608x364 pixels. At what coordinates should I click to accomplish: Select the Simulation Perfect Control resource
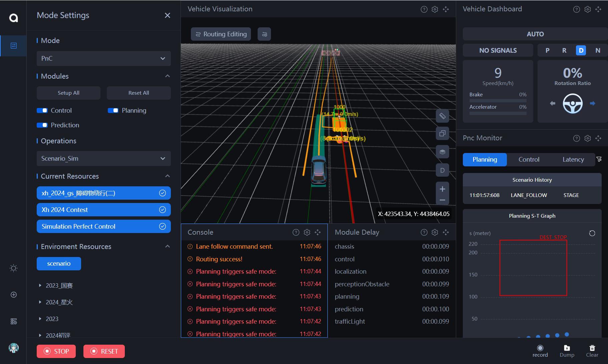pos(103,227)
